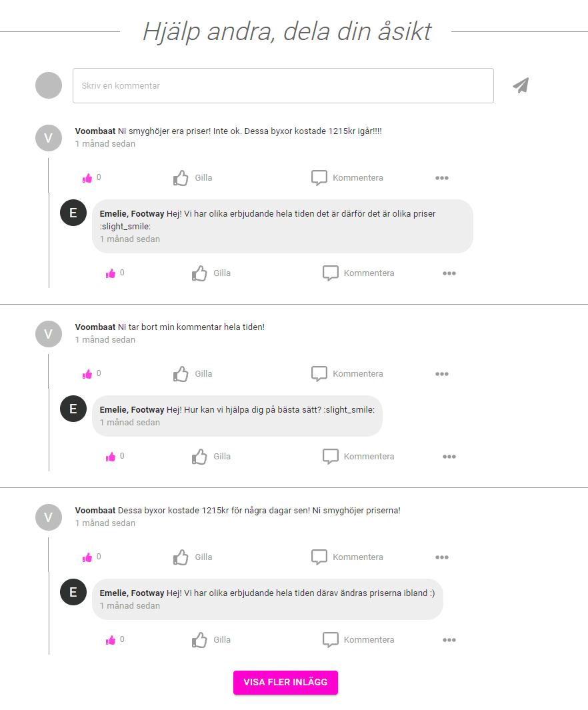Open more options on Emelie's first reply
This screenshot has height=710, width=588.
pyautogui.click(x=449, y=273)
